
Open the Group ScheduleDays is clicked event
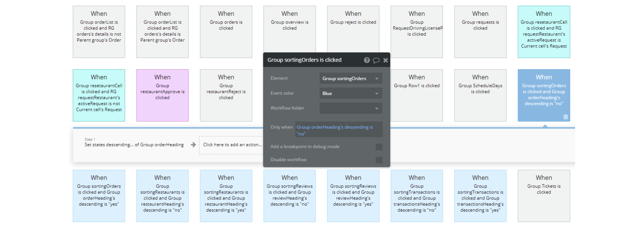pyautogui.click(x=480, y=95)
